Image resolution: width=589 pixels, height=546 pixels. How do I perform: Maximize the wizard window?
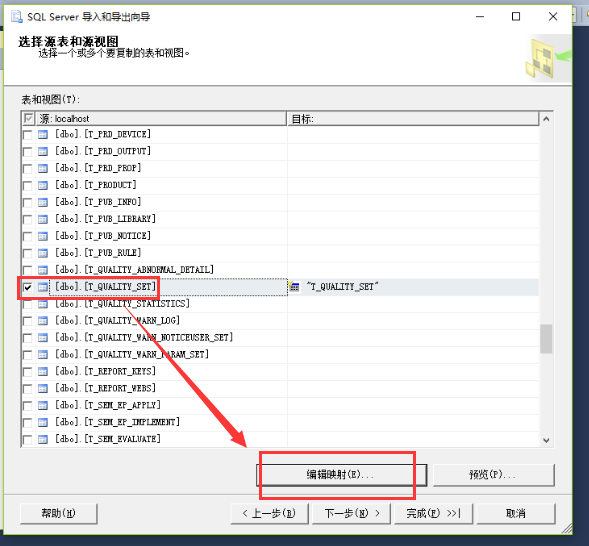pos(516,17)
